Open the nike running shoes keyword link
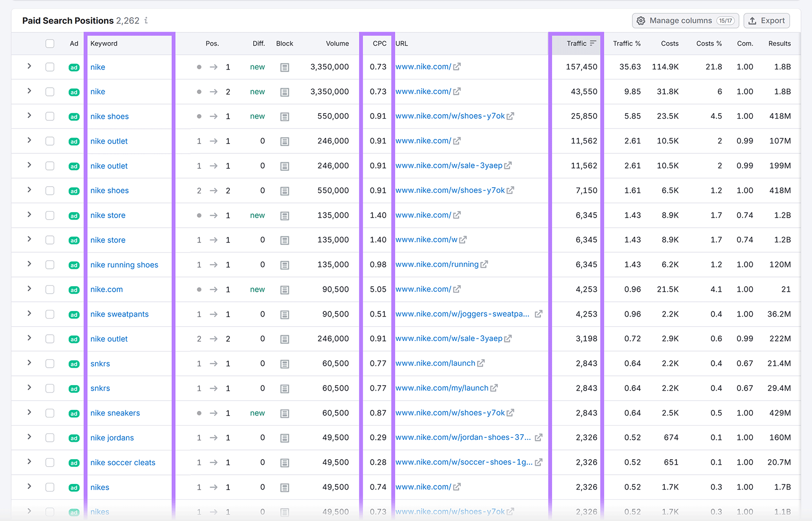Screen dimensions: 812x521 click(x=124, y=264)
